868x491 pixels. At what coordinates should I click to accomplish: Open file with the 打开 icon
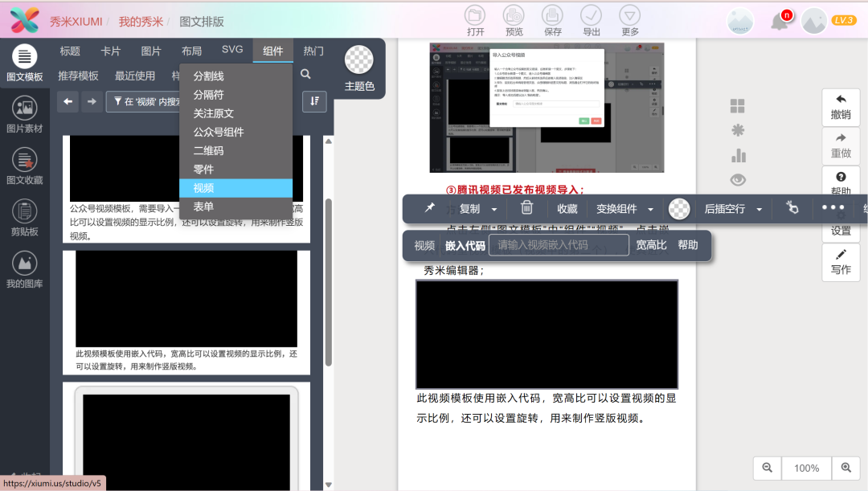(475, 21)
